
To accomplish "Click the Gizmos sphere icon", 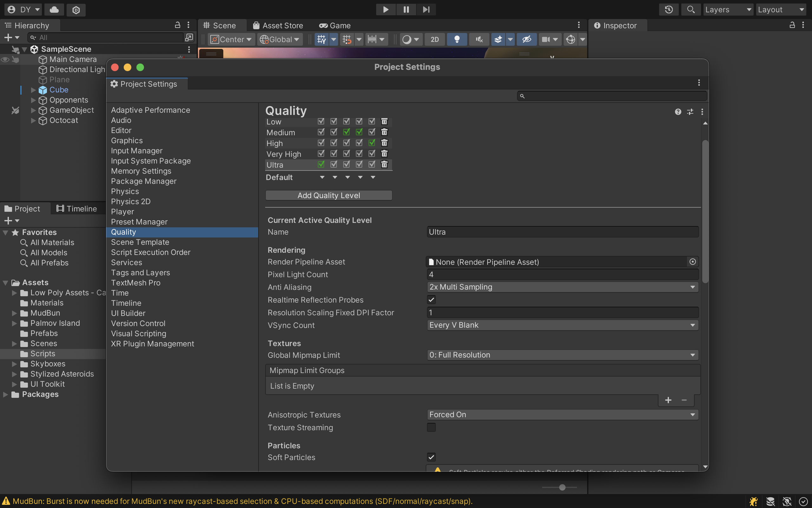I will tap(570, 39).
